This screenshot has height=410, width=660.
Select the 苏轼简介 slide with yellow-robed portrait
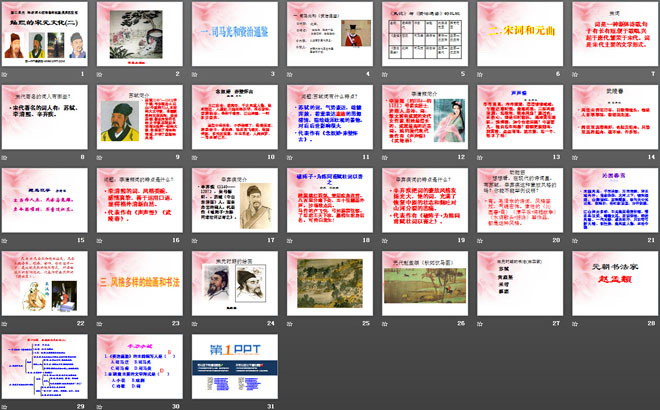point(140,117)
